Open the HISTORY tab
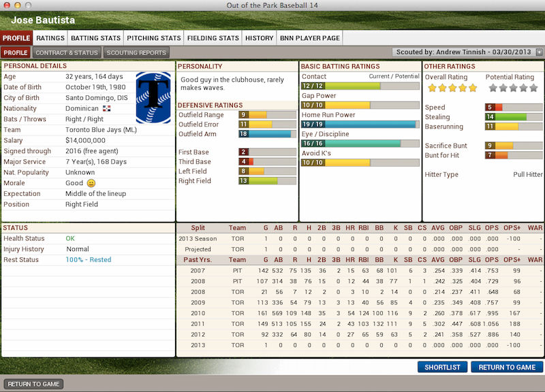Viewport: 545px width, 392px height. click(260, 38)
